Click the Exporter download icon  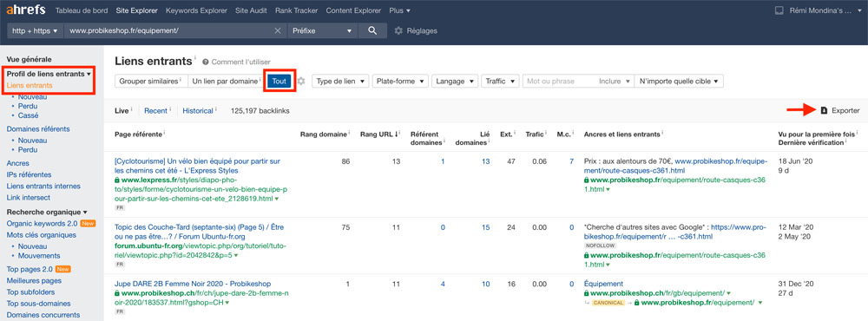point(824,111)
